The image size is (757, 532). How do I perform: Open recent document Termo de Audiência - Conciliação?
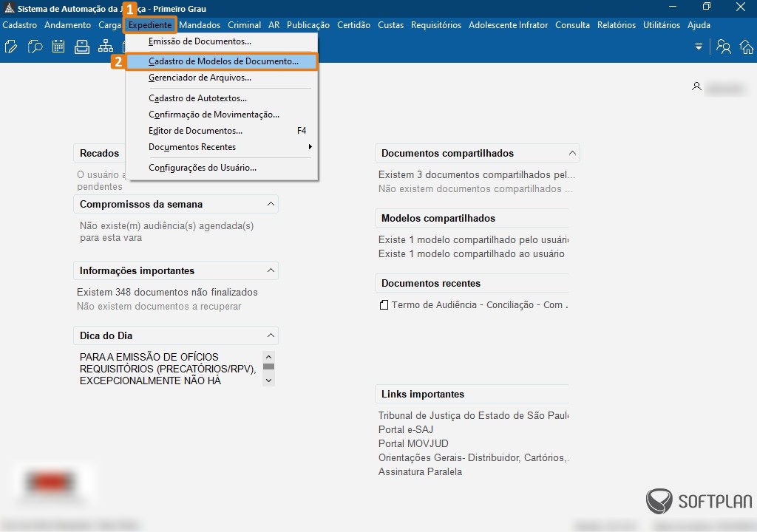click(x=474, y=305)
